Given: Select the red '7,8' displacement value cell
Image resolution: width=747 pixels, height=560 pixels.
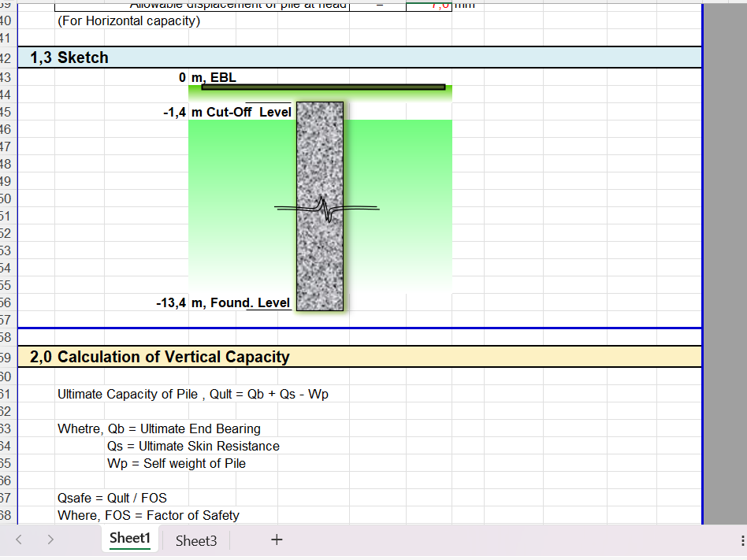Looking at the screenshot, I should click(428, 5).
